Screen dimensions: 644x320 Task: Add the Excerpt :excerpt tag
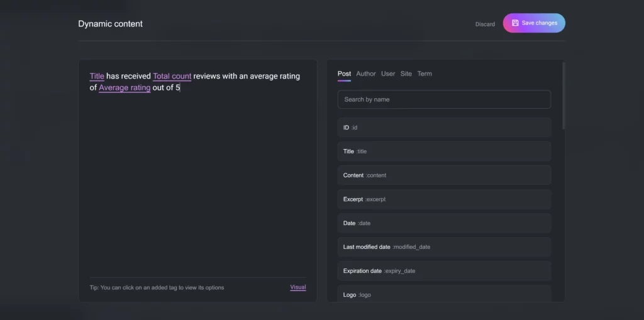444,199
